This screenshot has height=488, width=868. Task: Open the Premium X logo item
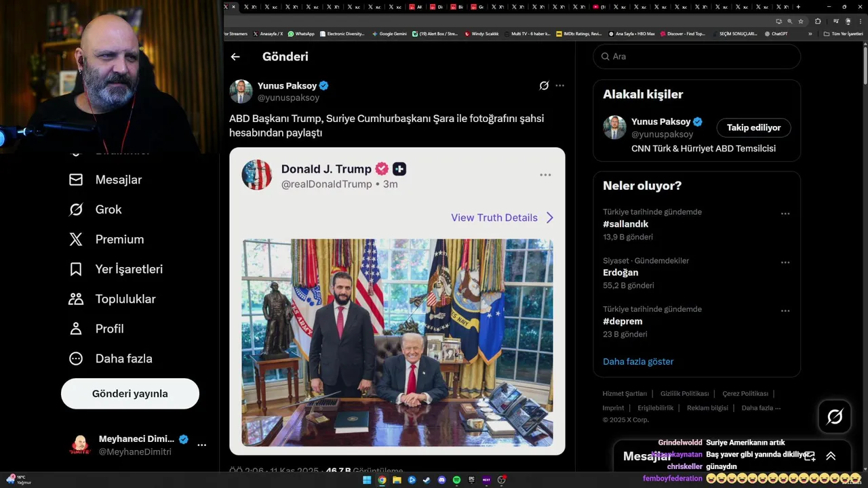tap(106, 239)
